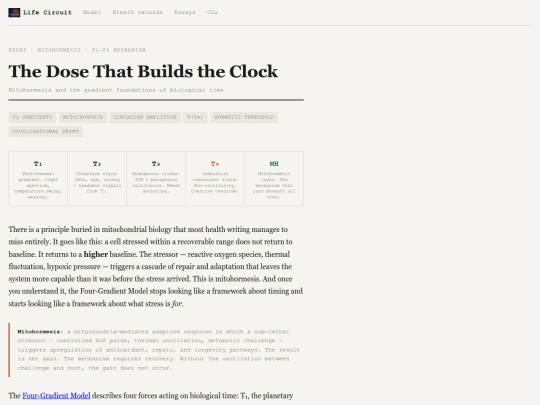
Task: Click The Dose That Builds the Clock heading
Action: coord(143,71)
